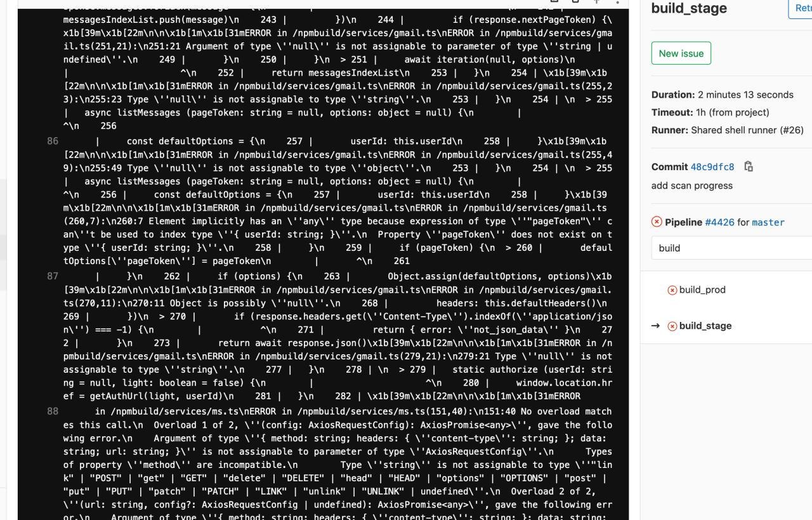Jump to log line 87
Image resolution: width=812 pixels, height=520 pixels.
(x=53, y=276)
